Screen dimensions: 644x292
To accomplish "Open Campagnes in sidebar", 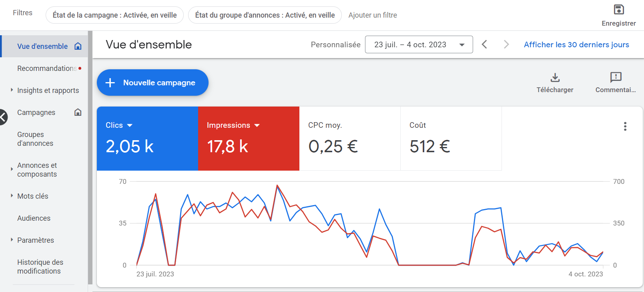I will pyautogui.click(x=36, y=113).
